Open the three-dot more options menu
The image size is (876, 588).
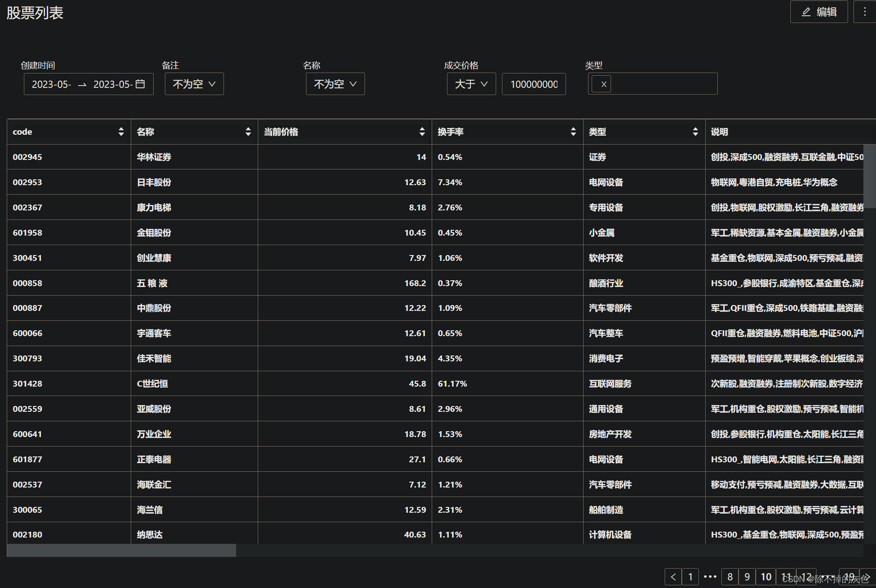click(x=864, y=12)
